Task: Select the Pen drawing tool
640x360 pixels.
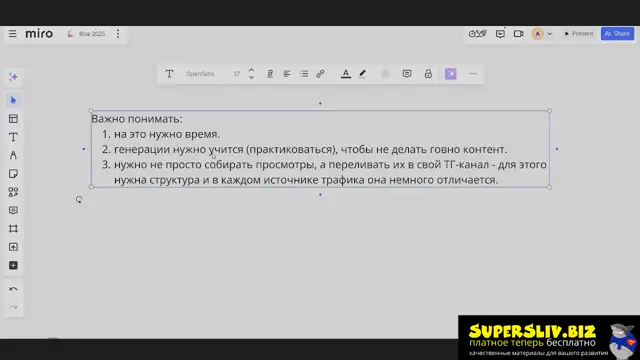Action: coord(13,156)
